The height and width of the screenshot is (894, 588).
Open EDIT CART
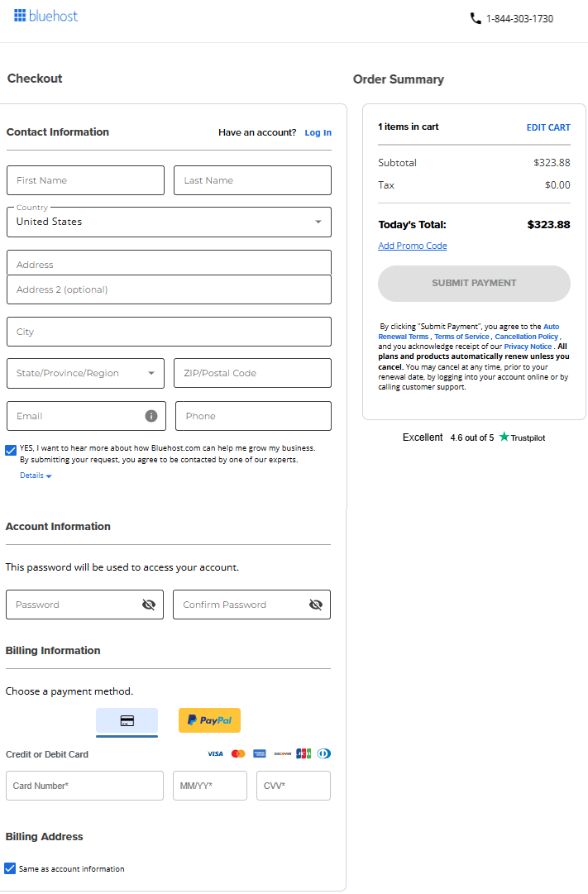click(x=547, y=127)
